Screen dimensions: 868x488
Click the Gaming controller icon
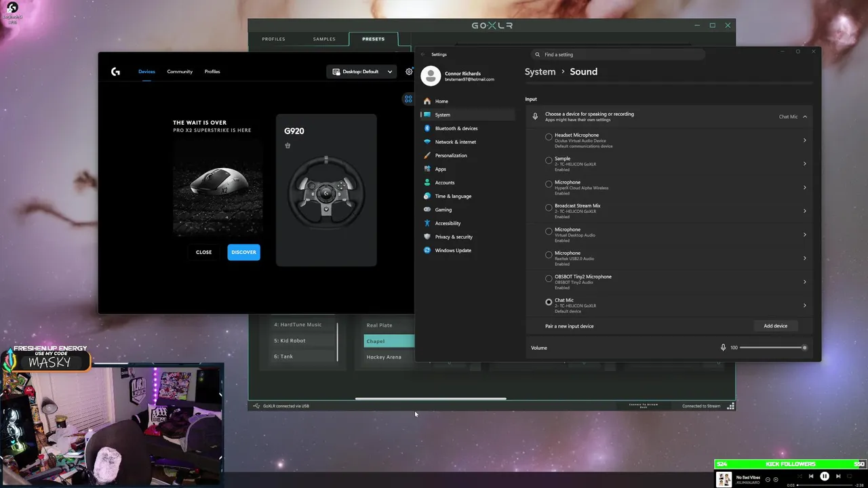click(427, 209)
